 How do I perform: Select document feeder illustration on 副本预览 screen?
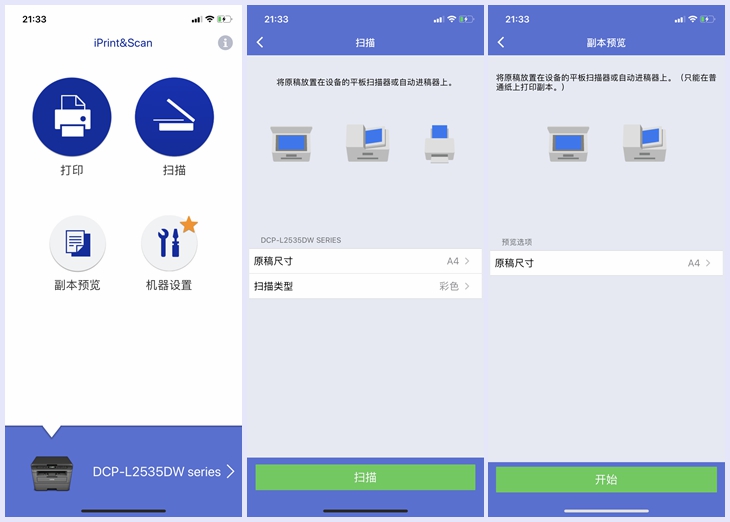click(x=645, y=143)
